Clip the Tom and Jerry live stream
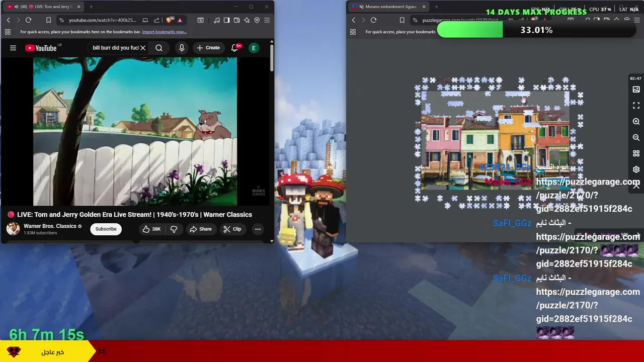This screenshot has width=644, height=362. [232, 229]
